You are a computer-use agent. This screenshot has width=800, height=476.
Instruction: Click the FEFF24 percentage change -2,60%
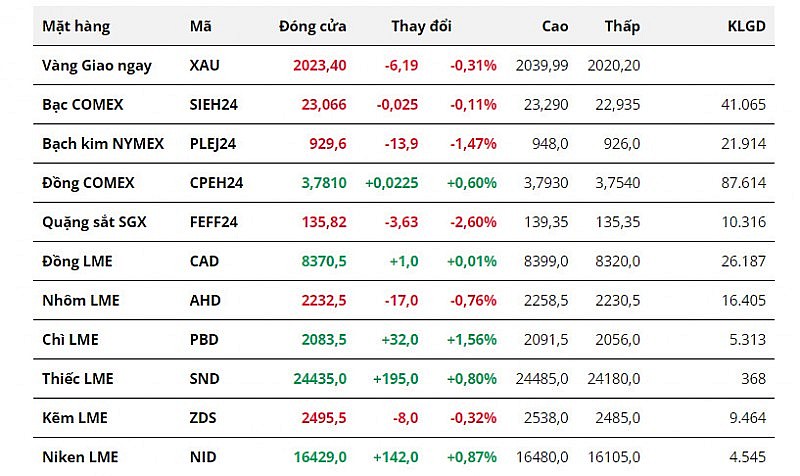coord(473,222)
